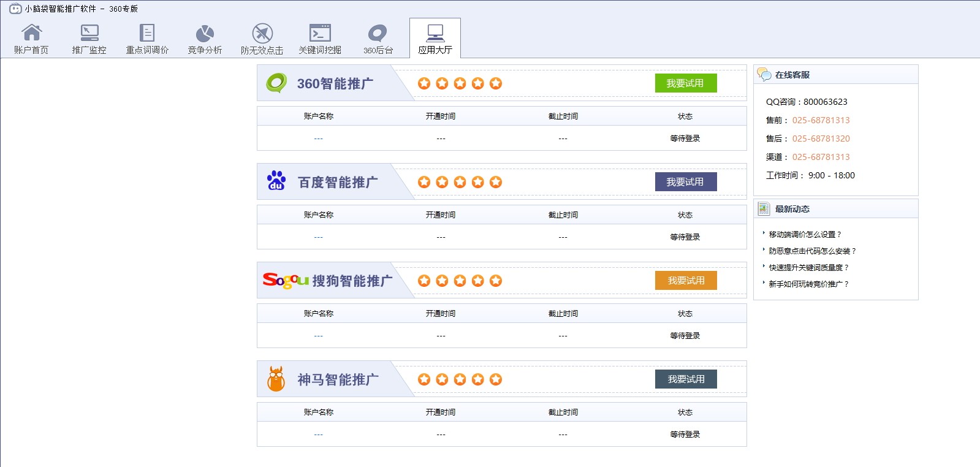Start a trial of 神马智能推广
This screenshot has width=980, height=467.
(686, 379)
